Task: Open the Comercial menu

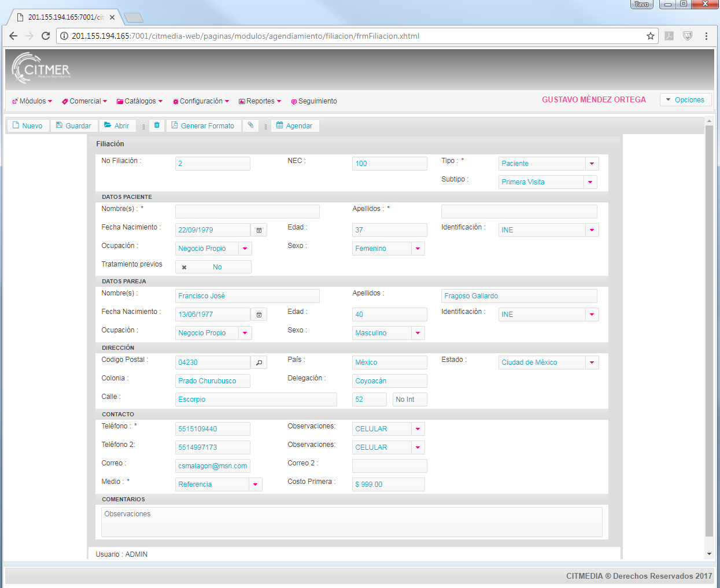Action: pyautogui.click(x=84, y=101)
